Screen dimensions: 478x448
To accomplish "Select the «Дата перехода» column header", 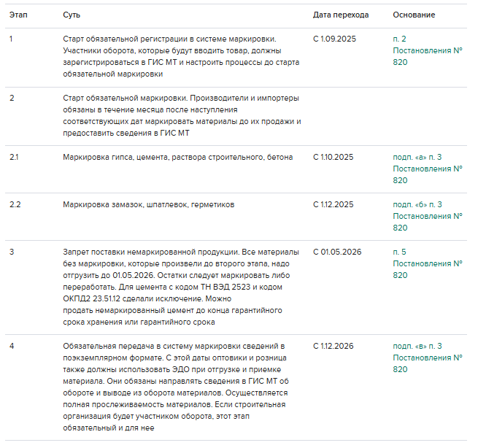I will (341, 15).
